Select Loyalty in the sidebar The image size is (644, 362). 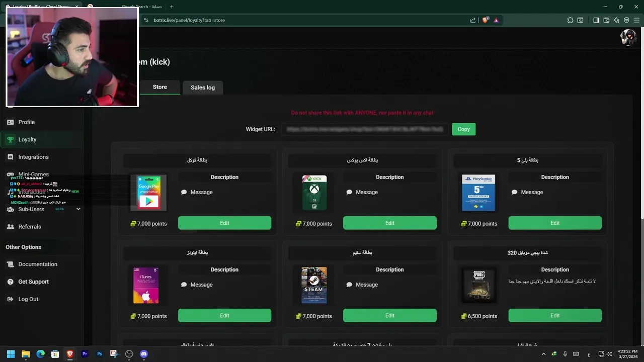27,140
